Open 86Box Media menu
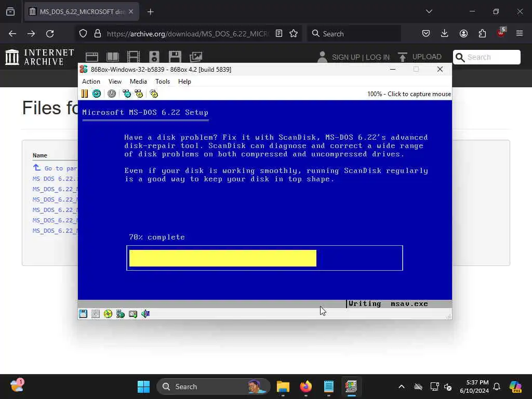 (x=138, y=82)
